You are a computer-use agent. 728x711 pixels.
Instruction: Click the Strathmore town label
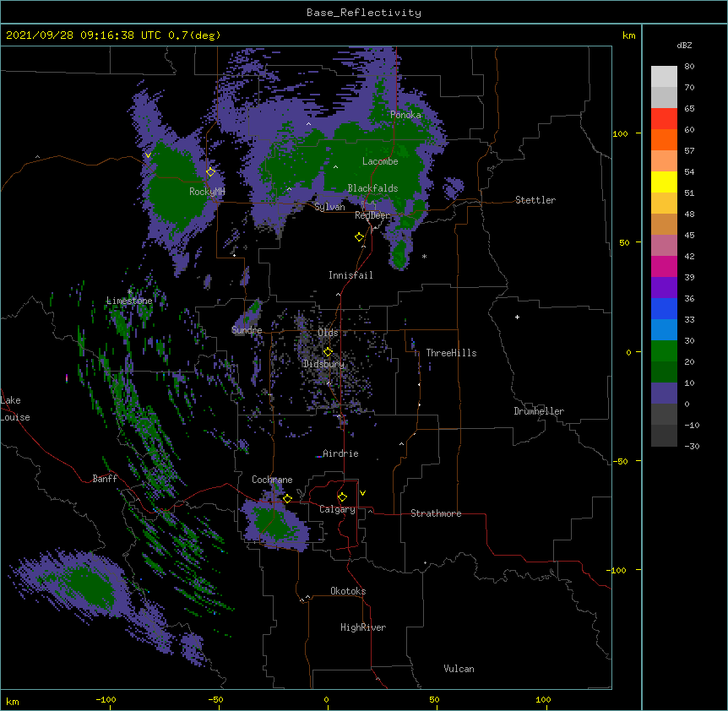click(436, 513)
